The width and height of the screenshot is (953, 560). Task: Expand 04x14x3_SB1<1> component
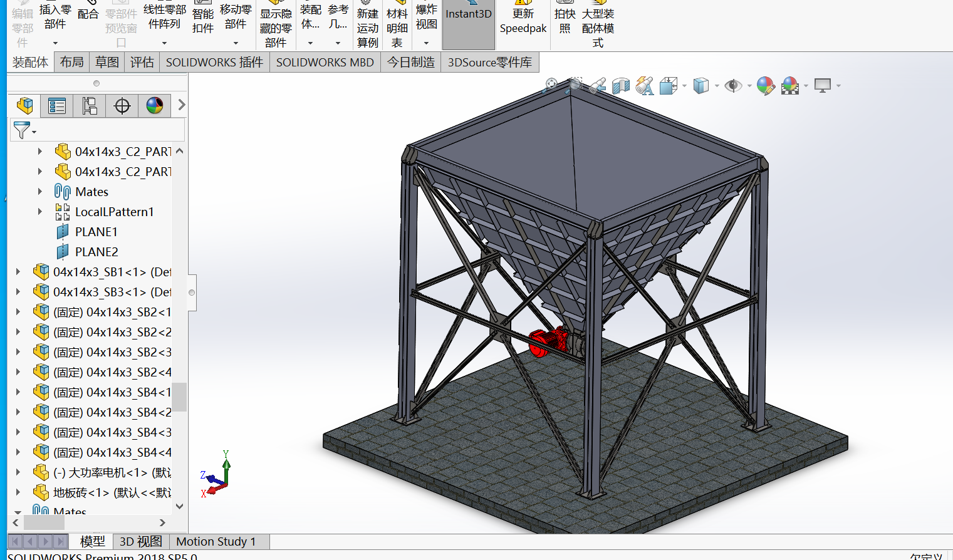coord(18,272)
